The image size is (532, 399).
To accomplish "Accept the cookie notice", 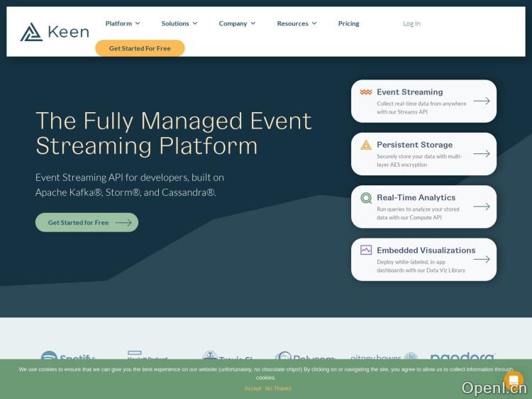I will tap(253, 388).
